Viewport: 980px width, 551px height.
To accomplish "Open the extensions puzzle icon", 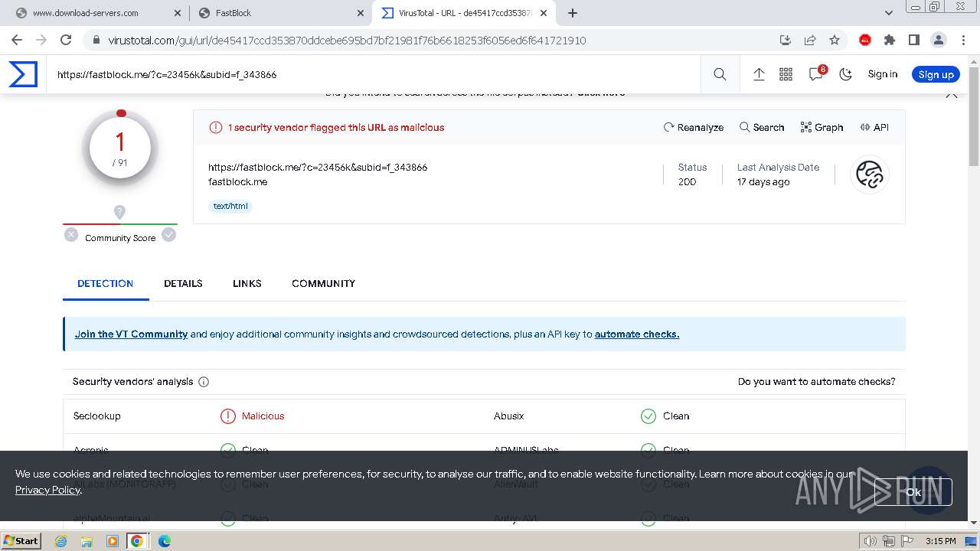I will [x=890, y=40].
